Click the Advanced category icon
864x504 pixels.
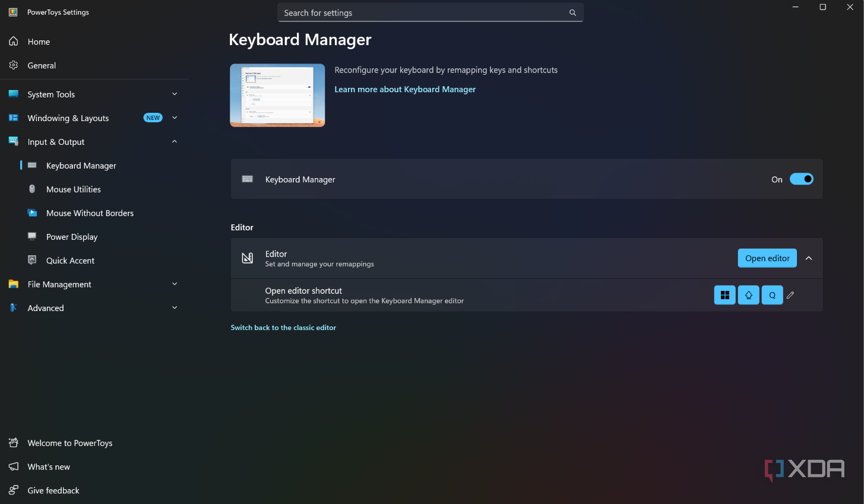(x=14, y=308)
